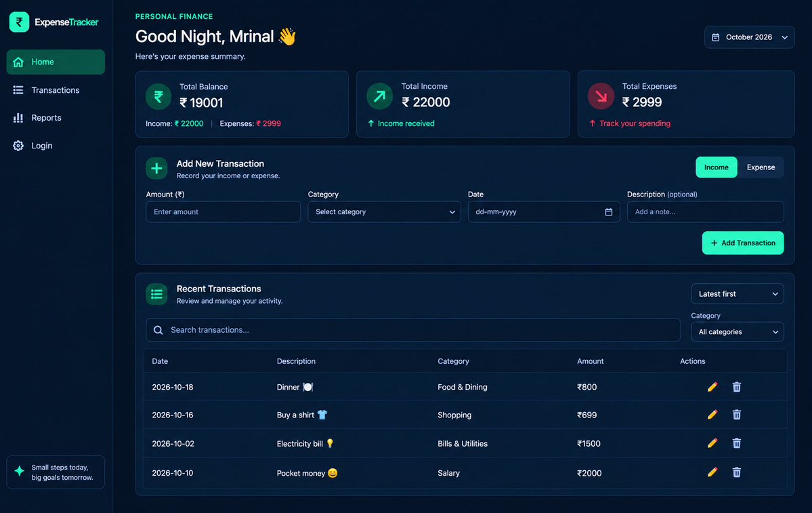812x513 pixels.
Task: Open the October 2026 month dropdown
Action: (x=749, y=37)
